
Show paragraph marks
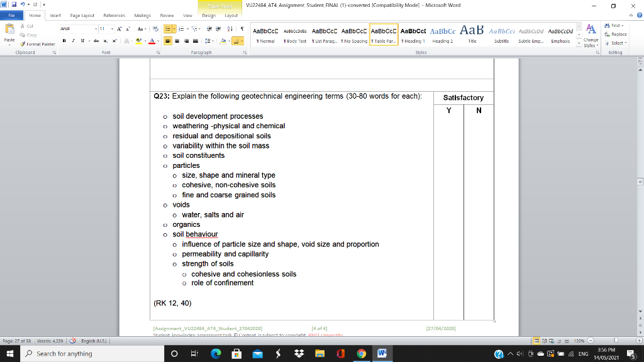coord(241,29)
